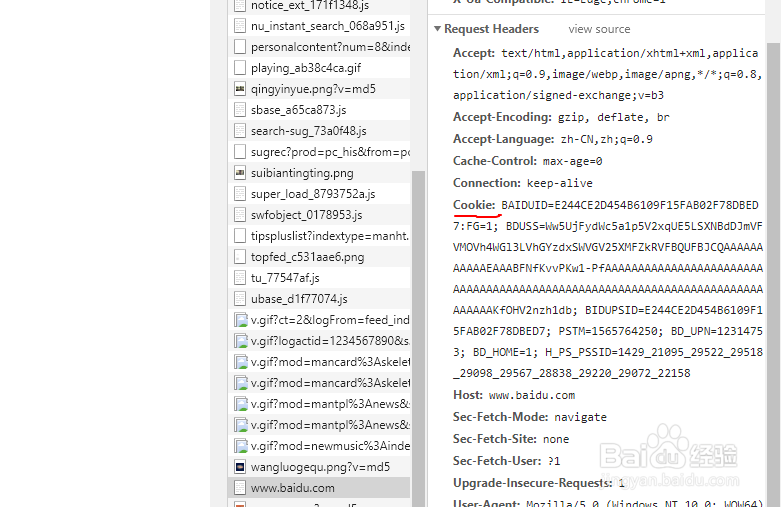Click the v.gif?mod=newmusic image icon

coord(241,446)
